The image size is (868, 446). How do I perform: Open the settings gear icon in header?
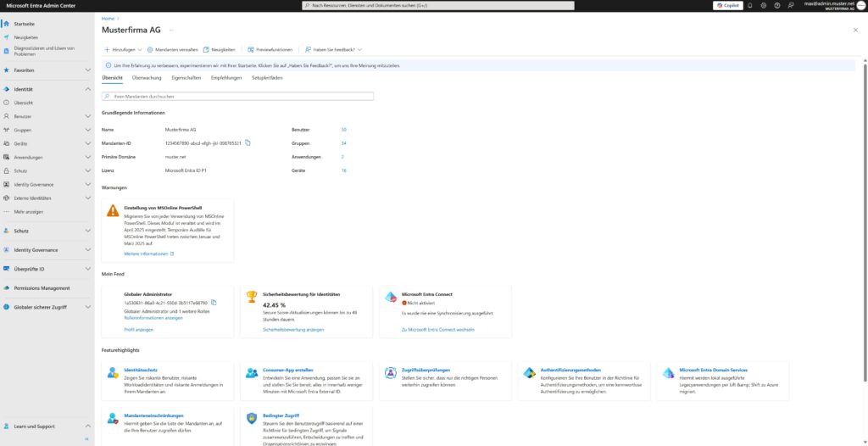pyautogui.click(x=764, y=5)
